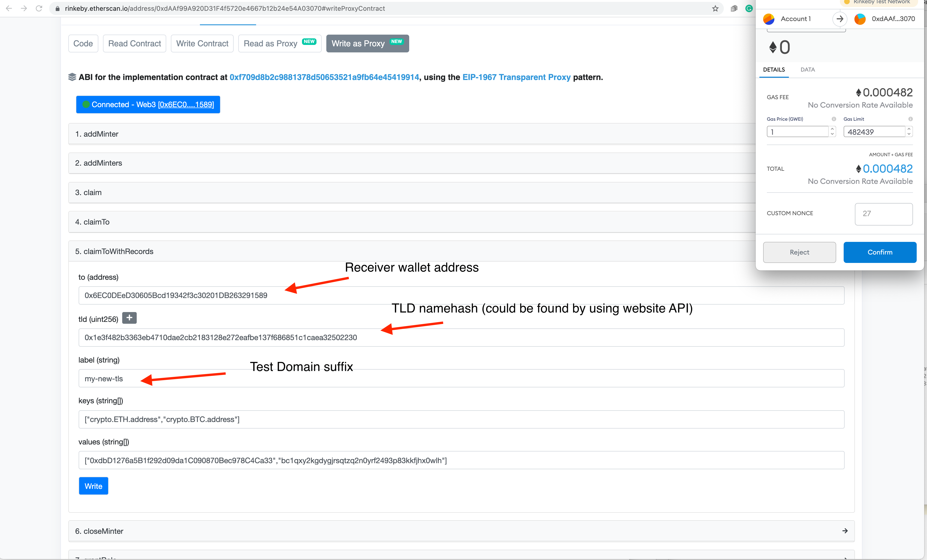Go forward using the browser forward arrow
The width and height of the screenshot is (927, 560).
24,8
